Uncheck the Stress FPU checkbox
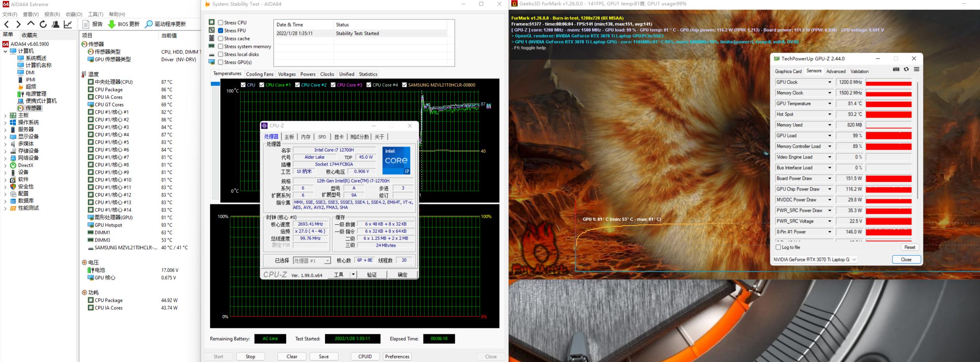980x362 pixels. [x=221, y=30]
